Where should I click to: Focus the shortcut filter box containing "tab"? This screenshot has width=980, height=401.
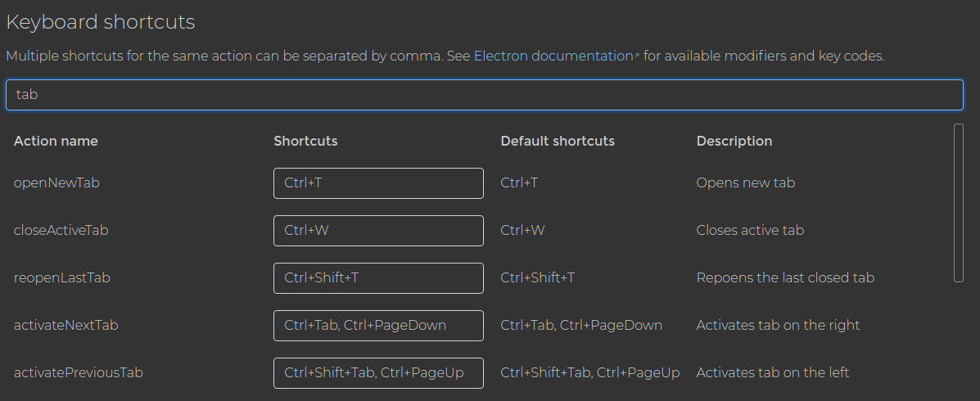point(485,95)
